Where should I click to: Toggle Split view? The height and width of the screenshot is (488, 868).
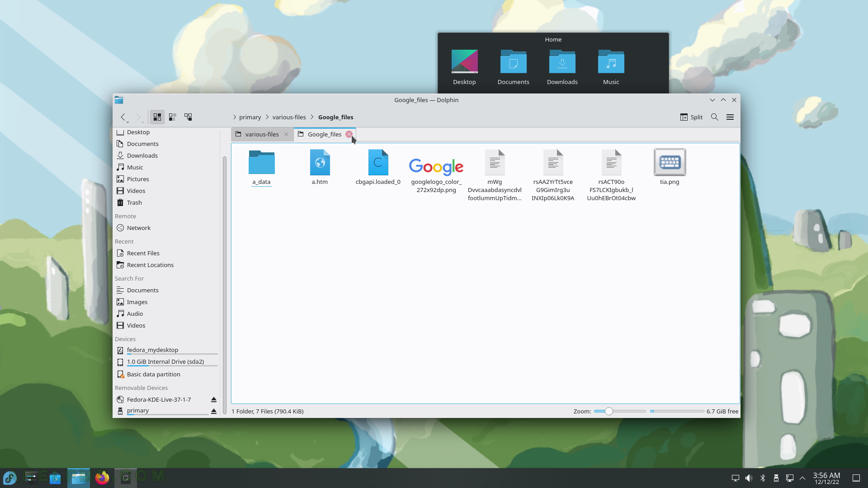[x=691, y=117]
